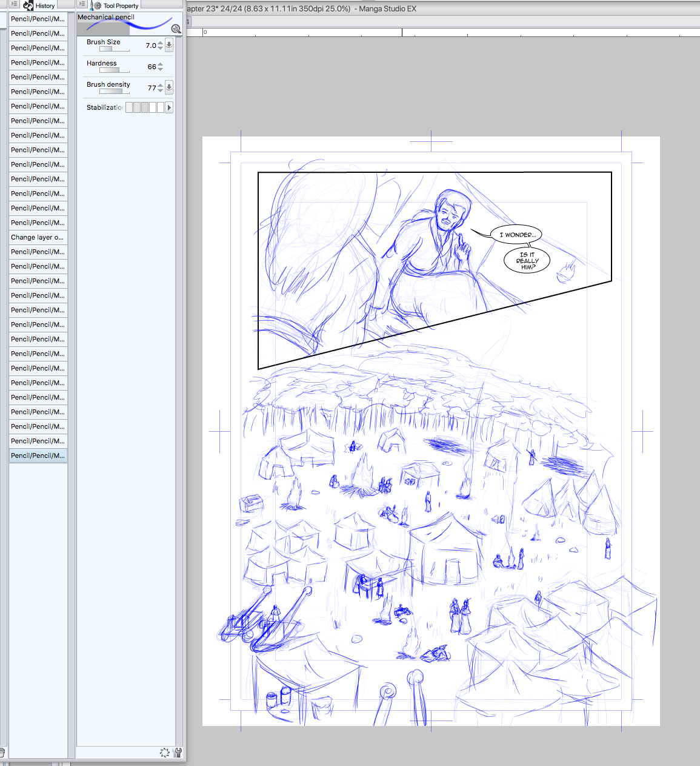This screenshot has width=700, height=766.
Task: Expand the Stabilization options arrow
Action: 169,107
